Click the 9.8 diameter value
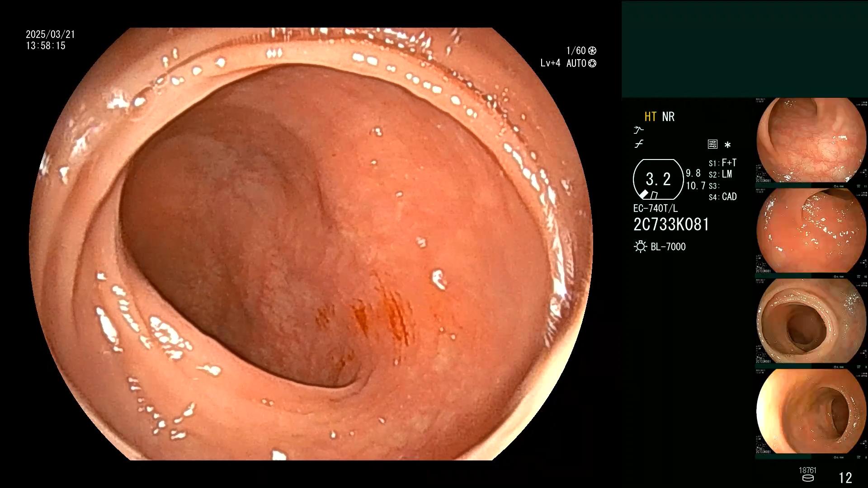The width and height of the screenshot is (868, 488). [x=693, y=173]
